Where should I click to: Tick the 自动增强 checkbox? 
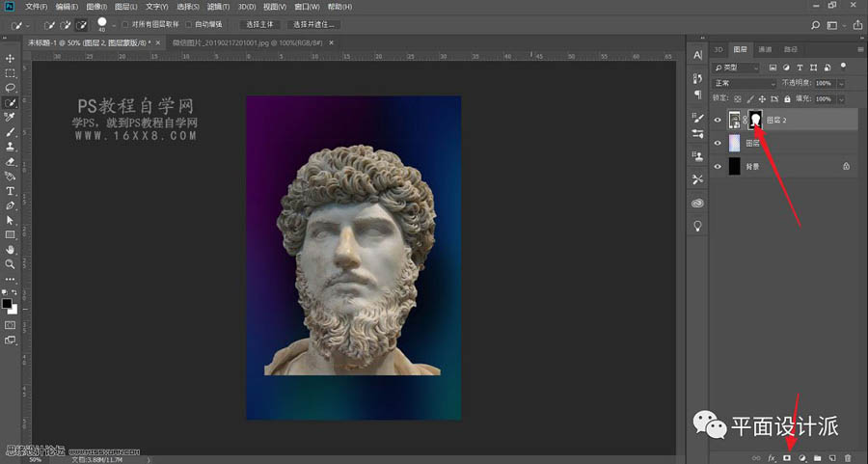click(x=189, y=24)
